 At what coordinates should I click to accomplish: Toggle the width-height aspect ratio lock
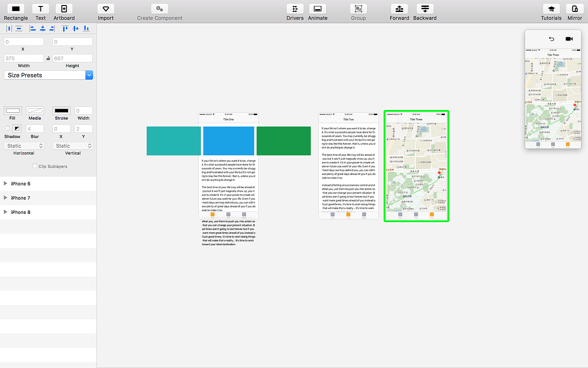pyautogui.click(x=48, y=58)
